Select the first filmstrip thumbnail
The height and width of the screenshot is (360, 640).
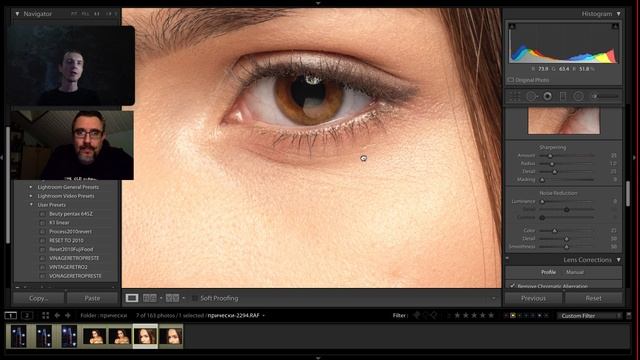18,336
